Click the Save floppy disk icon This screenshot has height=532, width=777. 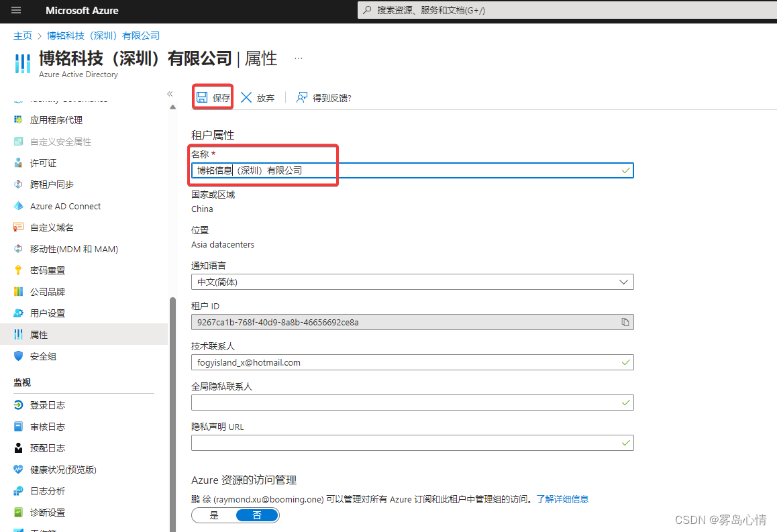pyautogui.click(x=202, y=97)
